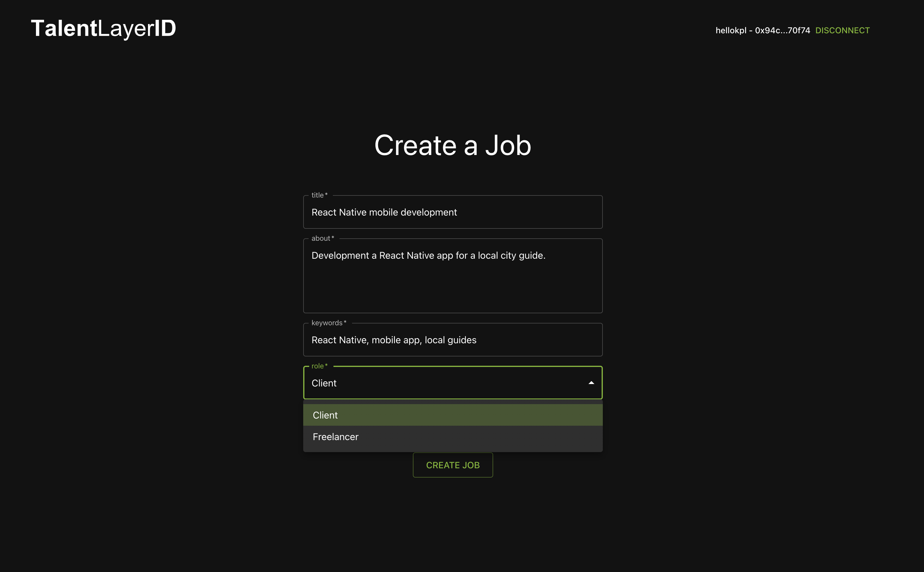Click the local city guide description text
Image resolution: width=924 pixels, height=572 pixels.
428,255
